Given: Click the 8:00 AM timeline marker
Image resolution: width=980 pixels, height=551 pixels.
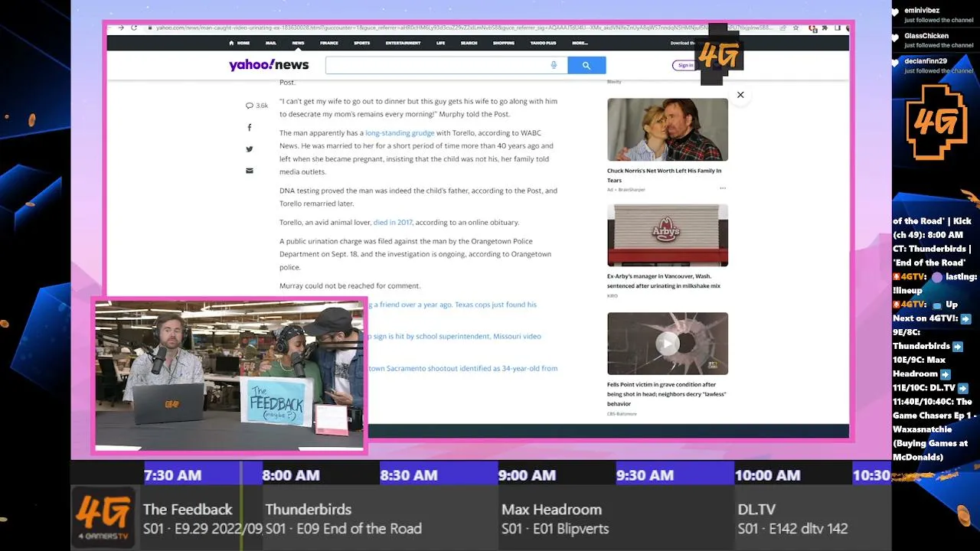Looking at the screenshot, I should click(291, 475).
